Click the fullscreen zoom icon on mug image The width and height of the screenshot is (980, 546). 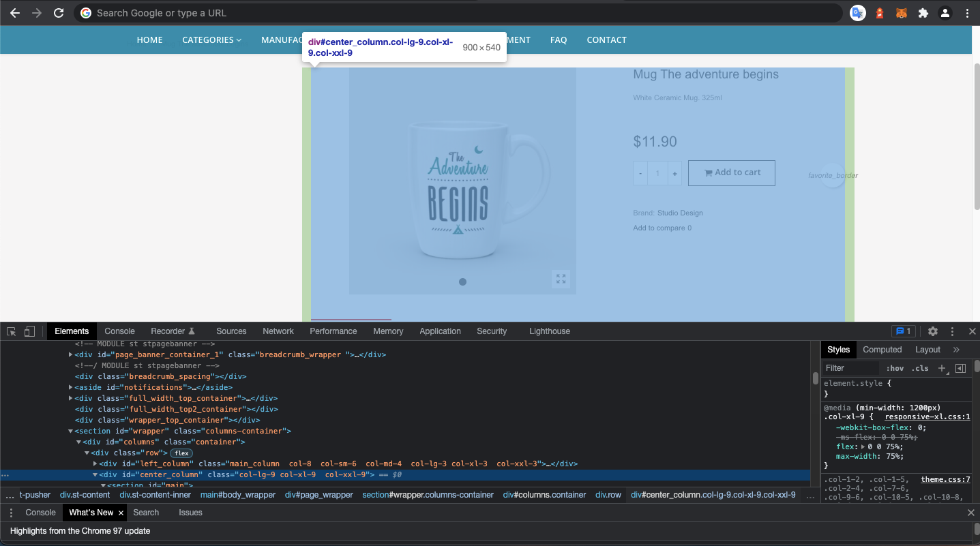pyautogui.click(x=561, y=279)
